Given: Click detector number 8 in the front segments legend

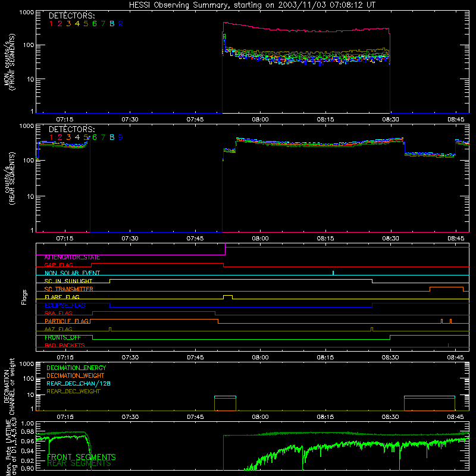Looking at the screenshot, I should (112, 24).
